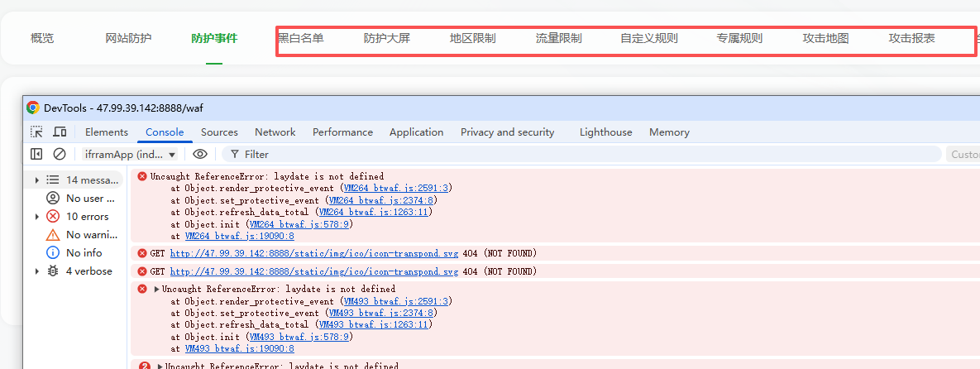Open the Network tab
980x369 pixels.
(275, 132)
